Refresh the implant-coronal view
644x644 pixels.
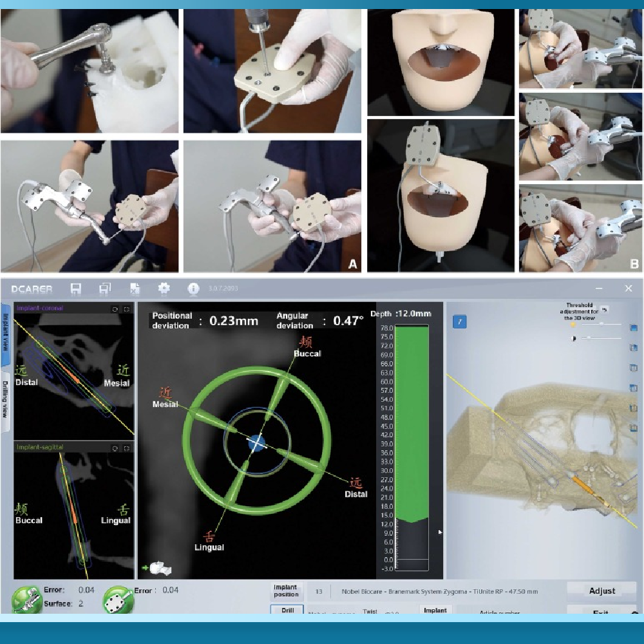point(115,309)
